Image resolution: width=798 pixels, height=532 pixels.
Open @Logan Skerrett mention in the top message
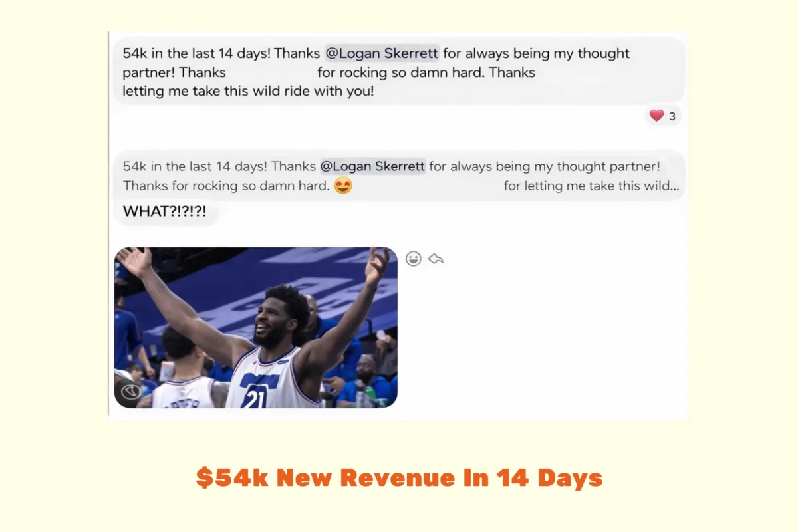coord(382,53)
